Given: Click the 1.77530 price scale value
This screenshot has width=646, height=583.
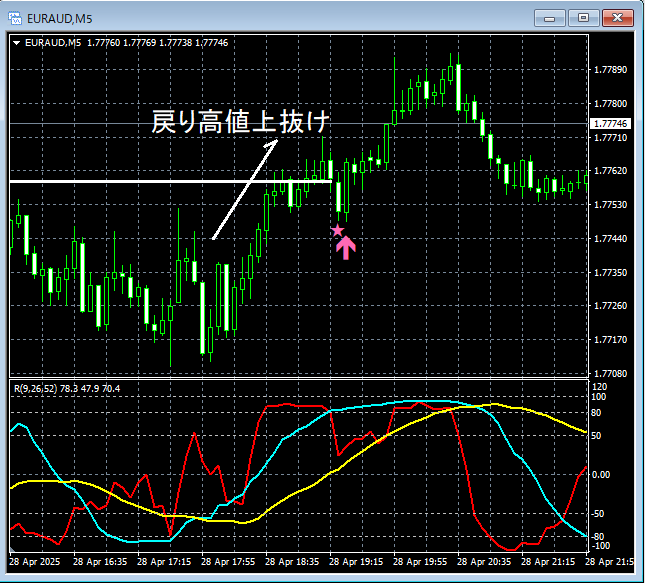Looking at the screenshot, I should tap(611, 204).
